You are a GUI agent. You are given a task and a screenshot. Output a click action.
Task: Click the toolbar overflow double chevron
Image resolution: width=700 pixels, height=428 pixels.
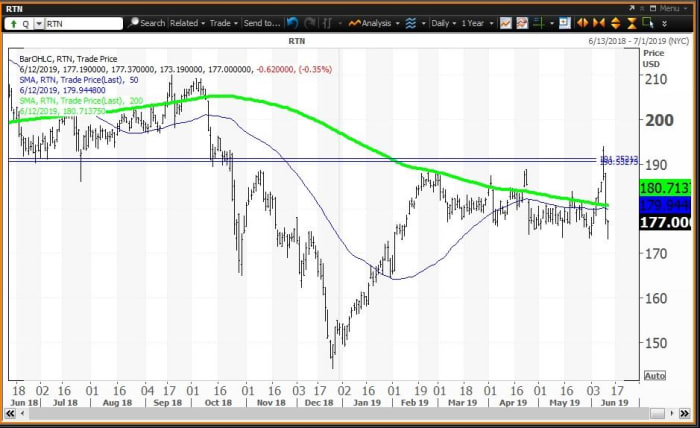[x=664, y=23]
